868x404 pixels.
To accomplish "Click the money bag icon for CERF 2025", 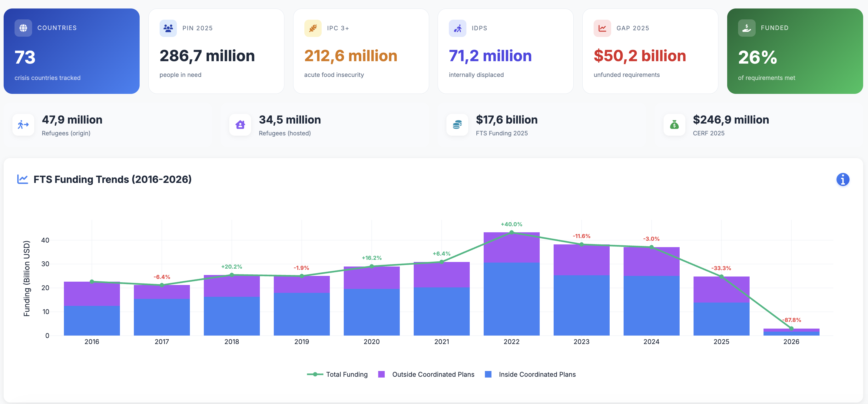I will pyautogui.click(x=674, y=125).
